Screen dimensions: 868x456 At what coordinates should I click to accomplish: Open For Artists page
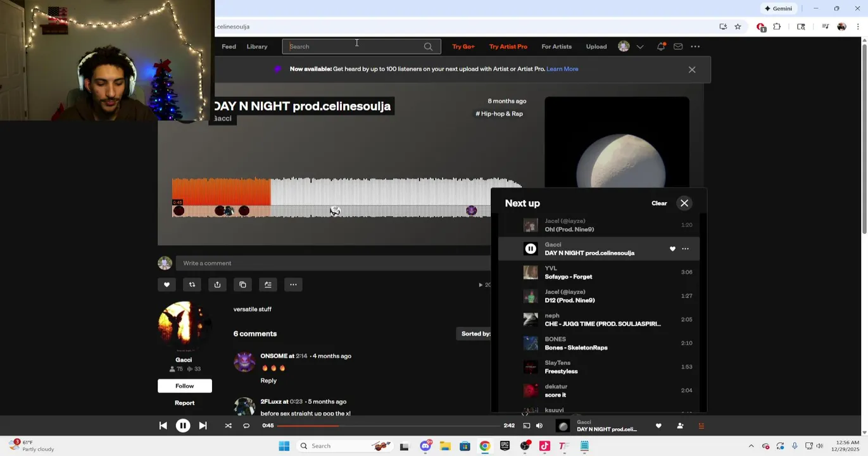[x=557, y=46]
